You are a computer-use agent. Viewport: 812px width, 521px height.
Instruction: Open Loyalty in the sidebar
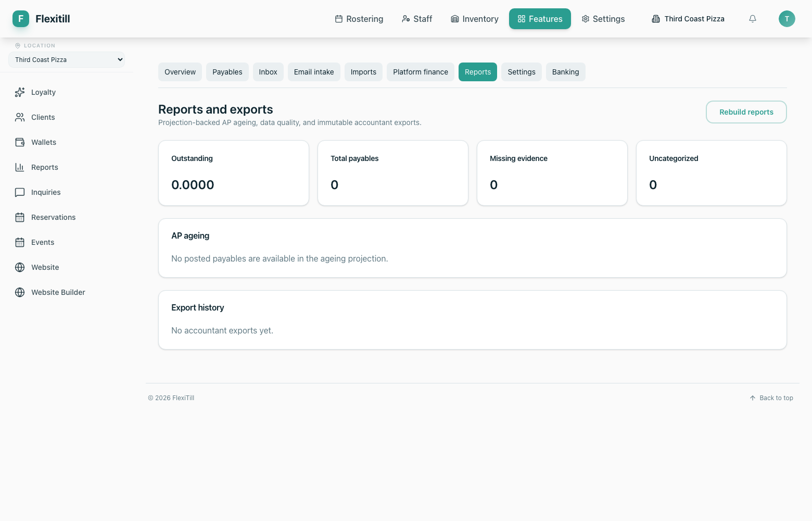click(x=67, y=92)
